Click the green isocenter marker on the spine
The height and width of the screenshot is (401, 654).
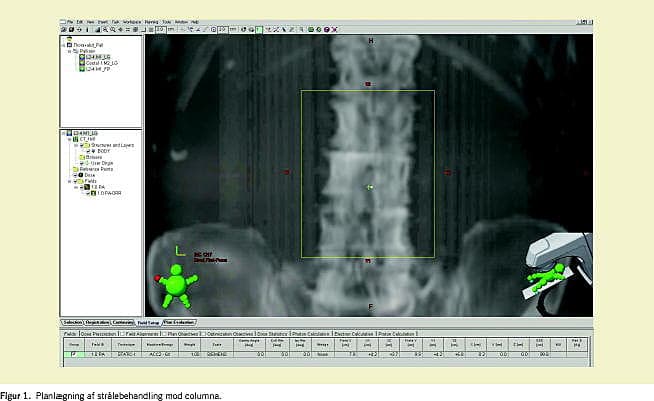[369, 187]
